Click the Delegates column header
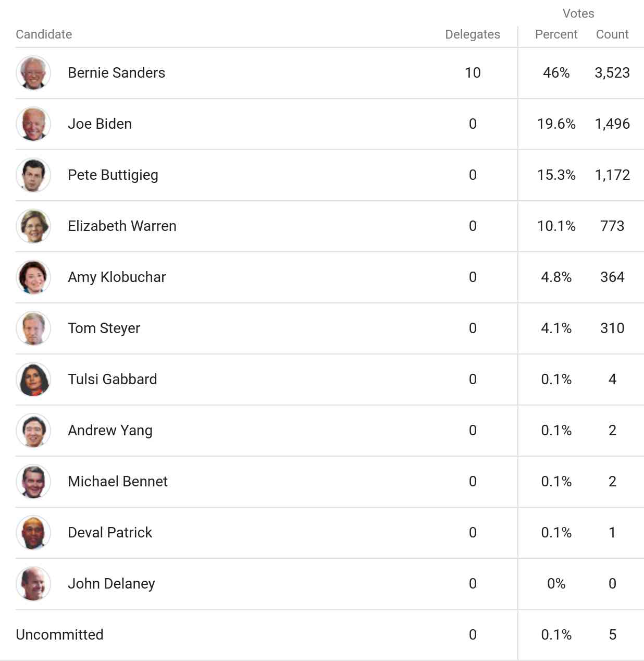 472,34
